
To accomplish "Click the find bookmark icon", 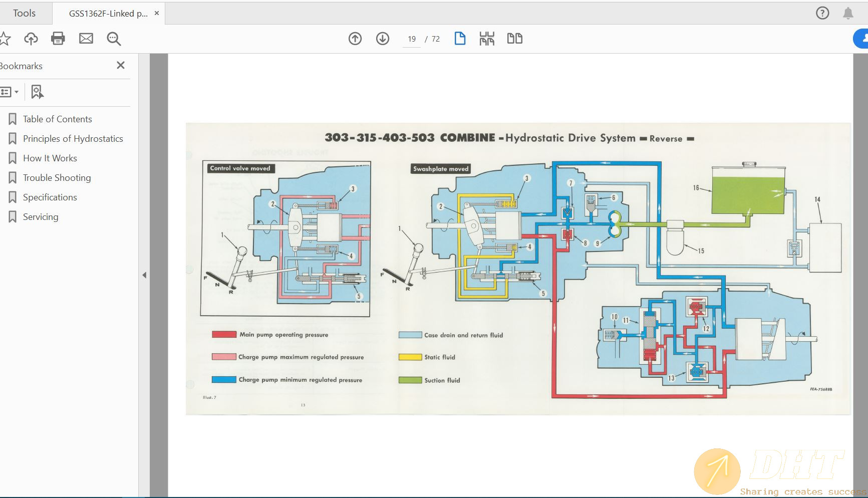I will pos(37,92).
